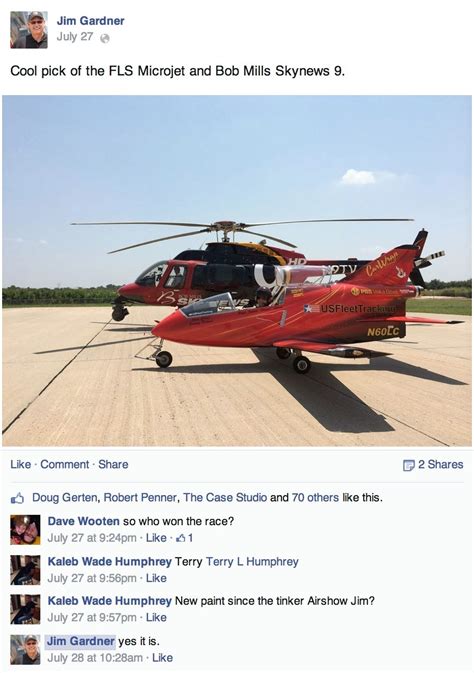This screenshot has height=673, width=474.
Task: Click the shares note icon
Action: (408, 465)
